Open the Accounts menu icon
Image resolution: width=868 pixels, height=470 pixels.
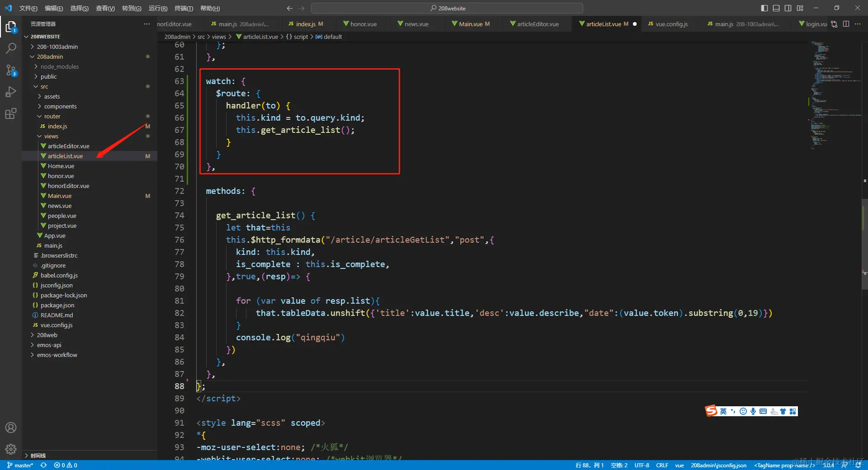(11, 428)
